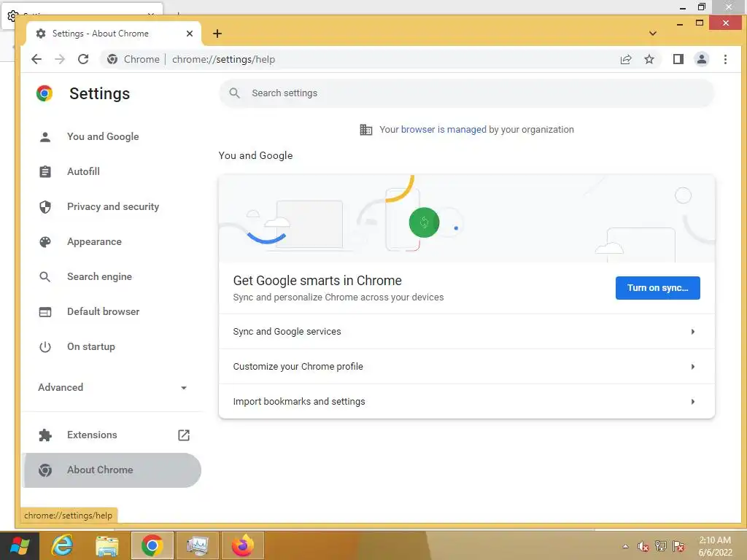Go back using the browser back arrow
This screenshot has width=747, height=560.
(36, 59)
